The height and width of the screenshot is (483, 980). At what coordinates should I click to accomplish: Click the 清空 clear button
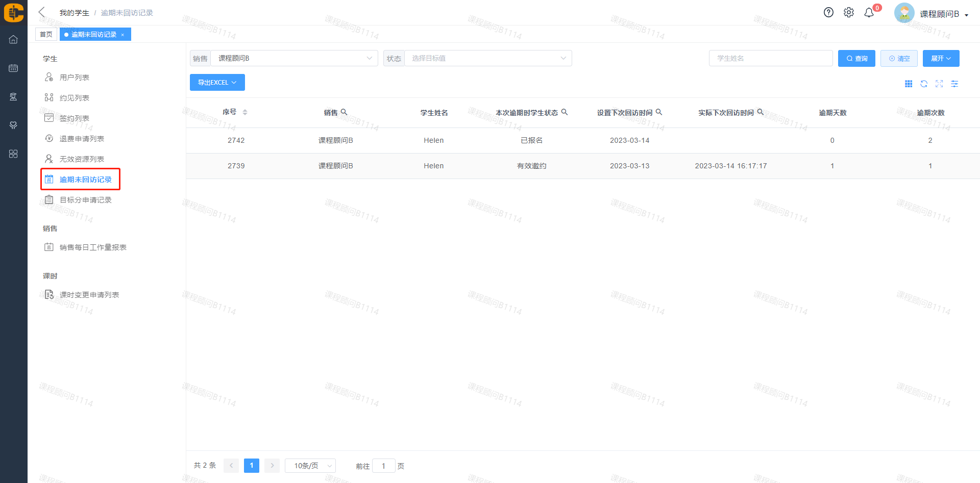click(x=899, y=58)
